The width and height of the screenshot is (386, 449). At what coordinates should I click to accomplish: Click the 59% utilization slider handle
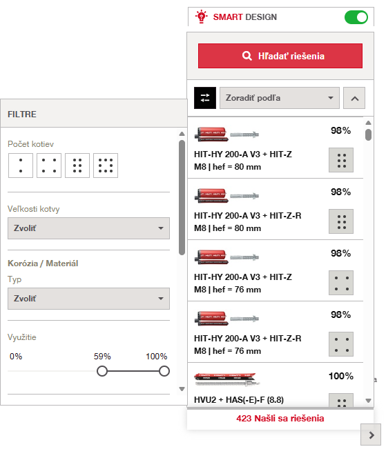click(102, 371)
